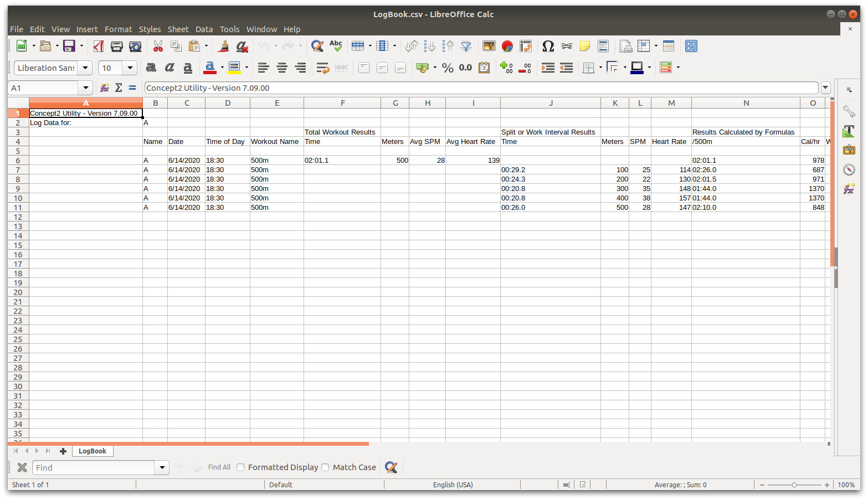Toggle Align Right
The width and height of the screenshot is (868, 500).
coord(300,68)
